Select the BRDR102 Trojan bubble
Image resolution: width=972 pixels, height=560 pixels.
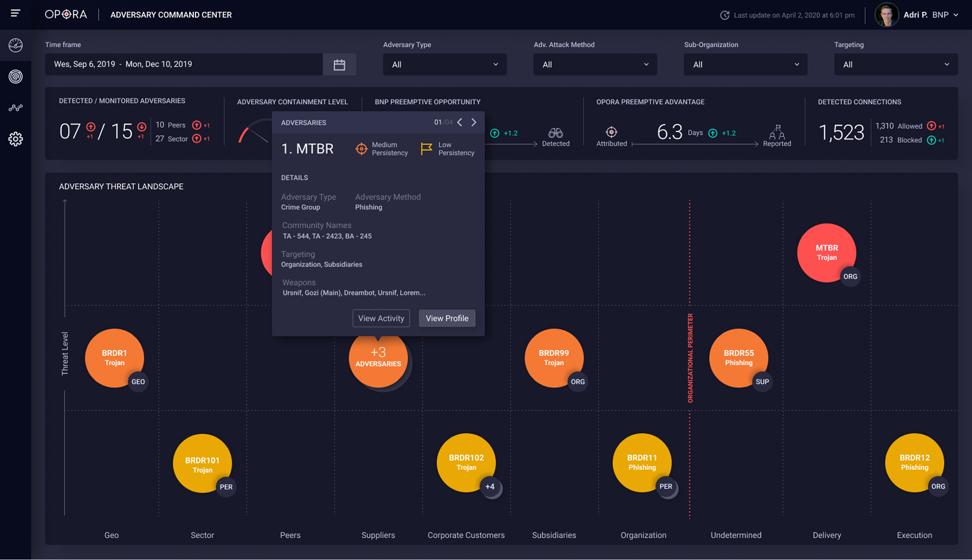point(466,463)
